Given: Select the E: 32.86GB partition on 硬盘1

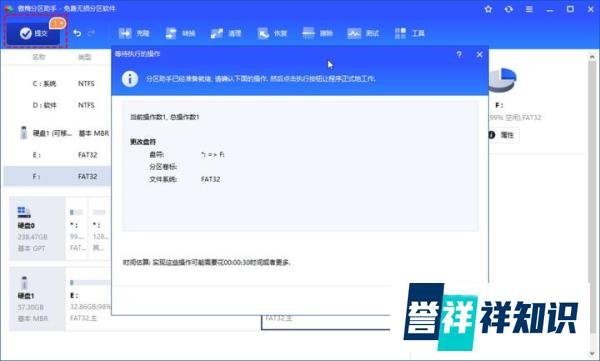Looking at the screenshot, I should click(x=89, y=299).
